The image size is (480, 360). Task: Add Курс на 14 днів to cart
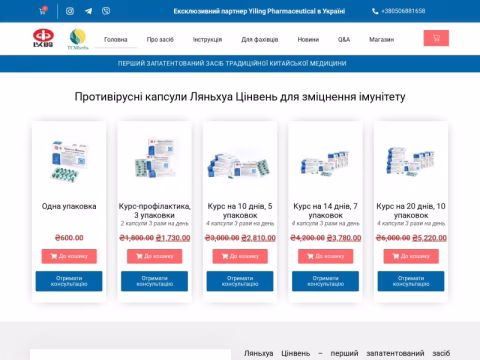(325, 256)
